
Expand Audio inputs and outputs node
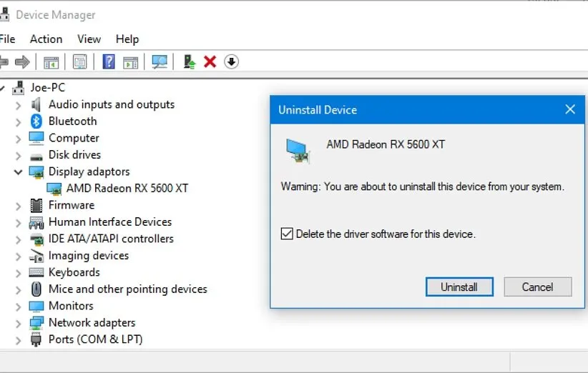(19, 105)
